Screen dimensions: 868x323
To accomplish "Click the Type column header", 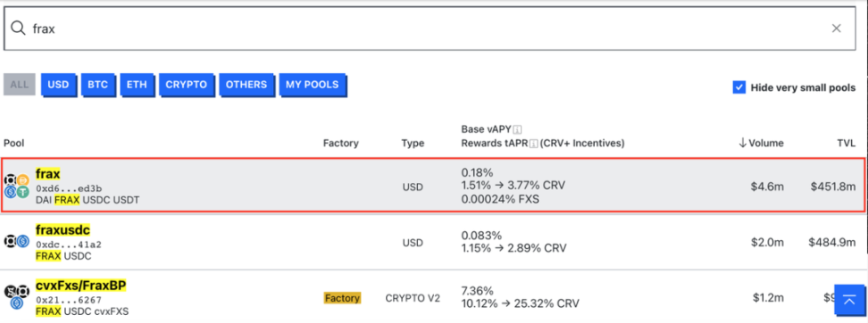I will (413, 144).
